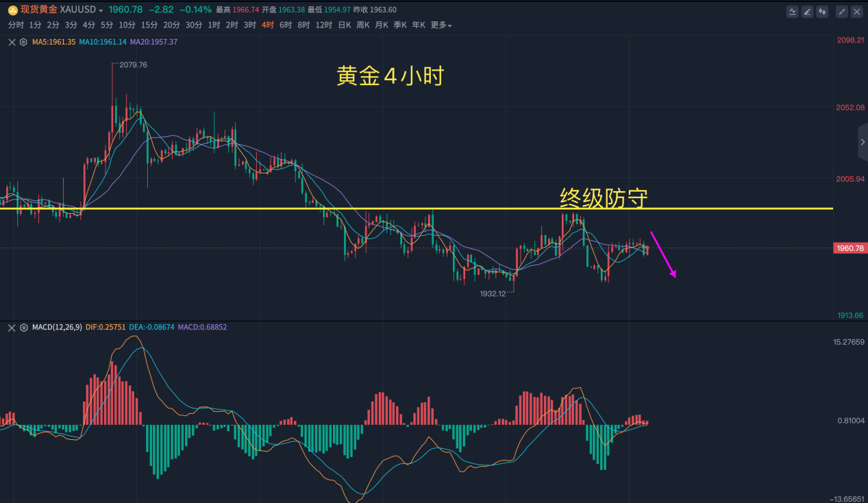Open the indicator line tool icon
The image size is (868, 503).
click(793, 11)
